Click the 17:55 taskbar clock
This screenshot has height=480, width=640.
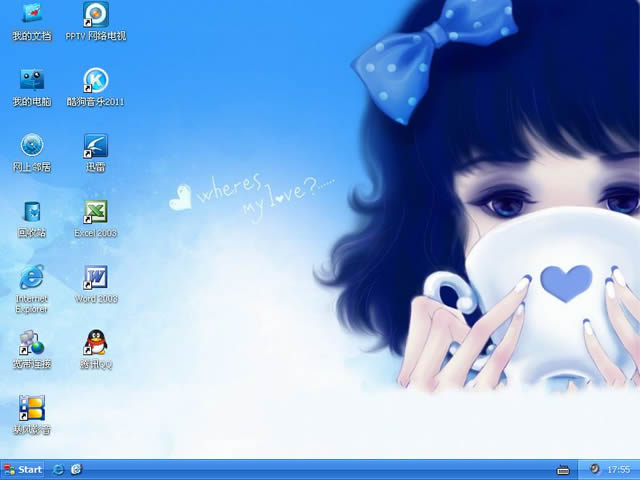[x=618, y=470]
